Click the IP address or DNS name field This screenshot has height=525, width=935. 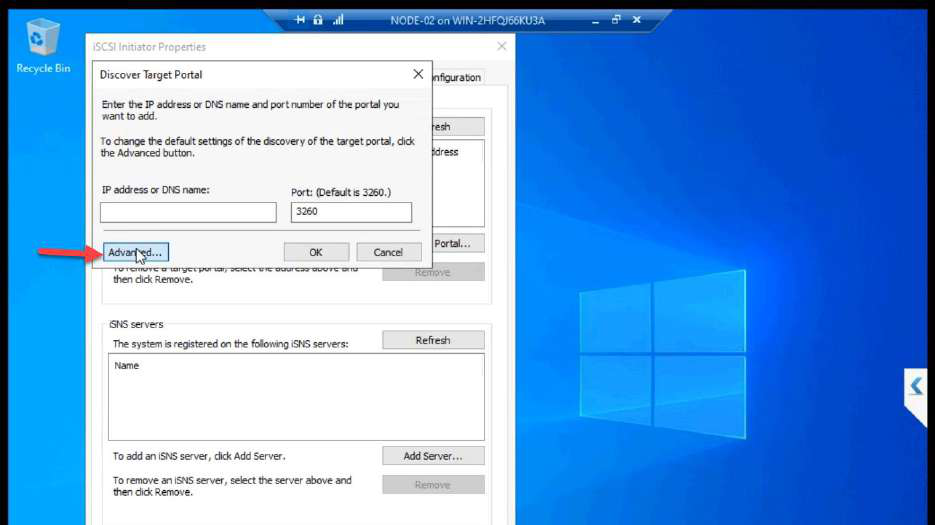click(188, 212)
